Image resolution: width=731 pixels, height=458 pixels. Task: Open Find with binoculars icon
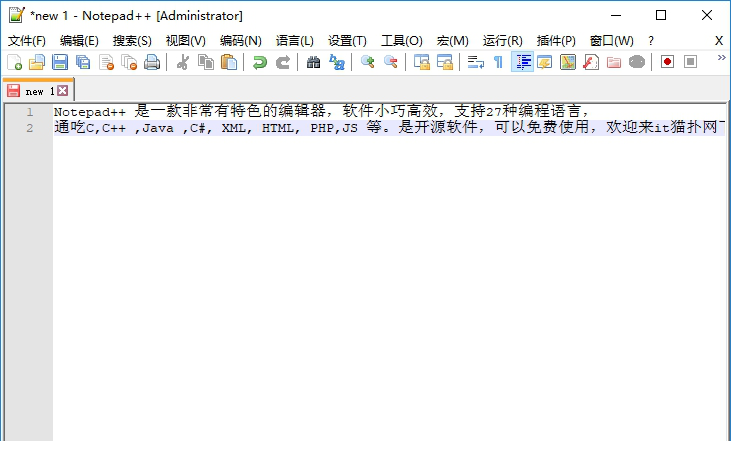[x=313, y=62]
